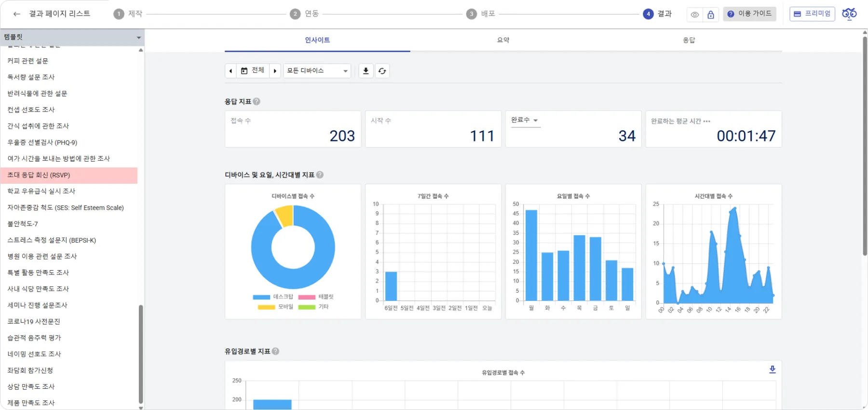Click the template list scrollbar thumb
The width and height of the screenshot is (868, 410).
141,354
